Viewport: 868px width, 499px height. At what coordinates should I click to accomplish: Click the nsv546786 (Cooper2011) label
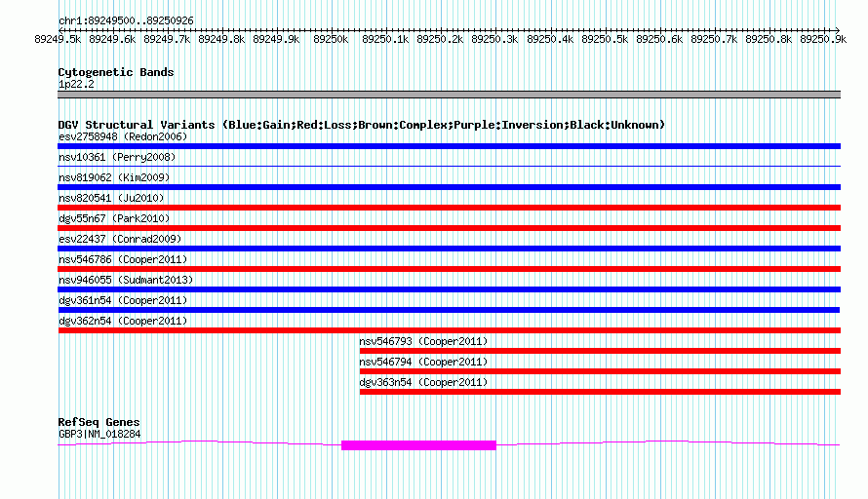[123, 259]
